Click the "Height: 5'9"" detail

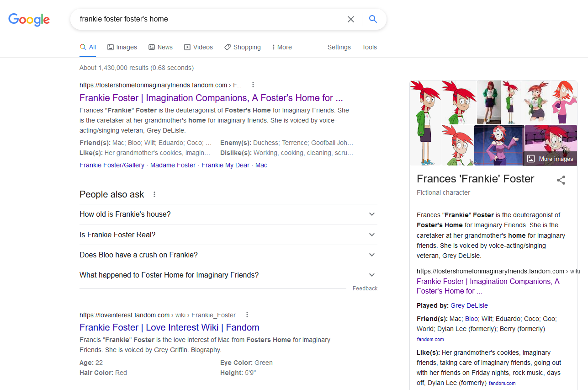(238, 373)
